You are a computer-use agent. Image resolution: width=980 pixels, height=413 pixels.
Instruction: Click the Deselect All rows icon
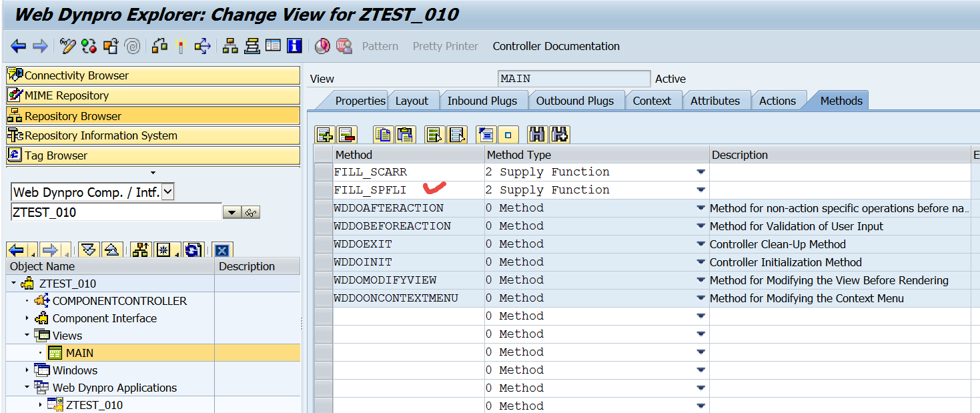pyautogui.click(x=457, y=135)
